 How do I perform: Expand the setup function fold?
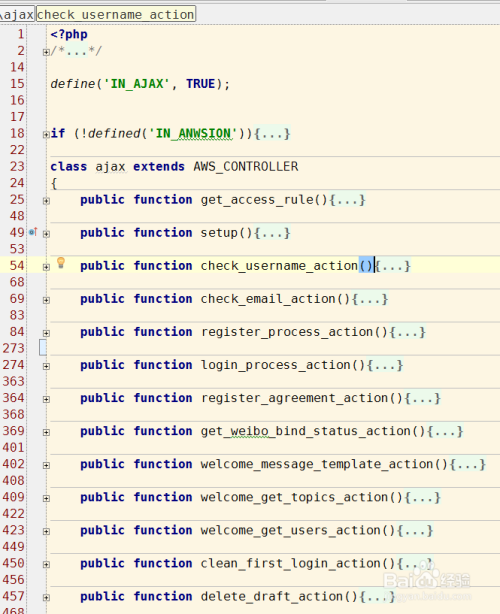[x=46, y=234]
